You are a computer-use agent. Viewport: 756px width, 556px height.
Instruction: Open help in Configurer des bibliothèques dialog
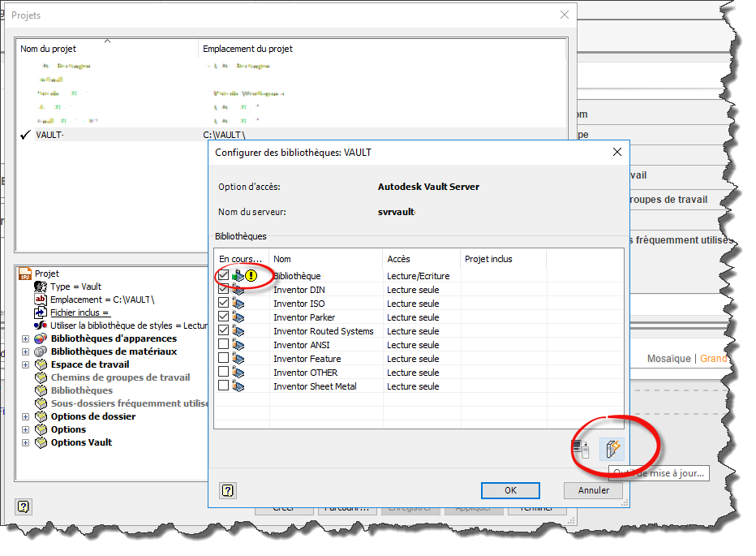(x=228, y=490)
